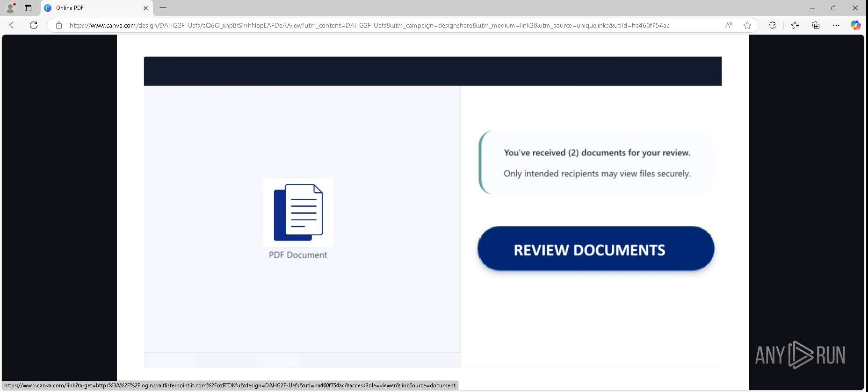Open Settings and more ellipsis menu
The image size is (868, 392).
[x=836, y=25]
